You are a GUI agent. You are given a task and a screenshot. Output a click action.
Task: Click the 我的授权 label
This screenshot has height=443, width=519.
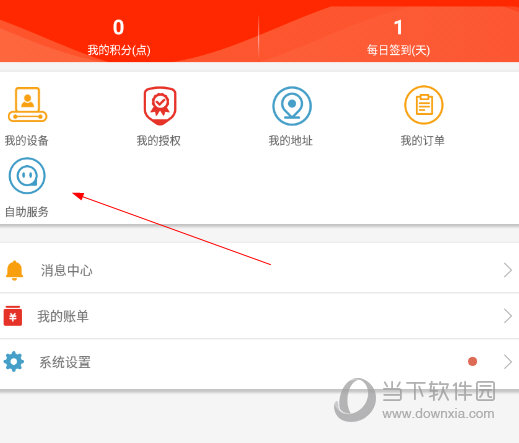159,140
